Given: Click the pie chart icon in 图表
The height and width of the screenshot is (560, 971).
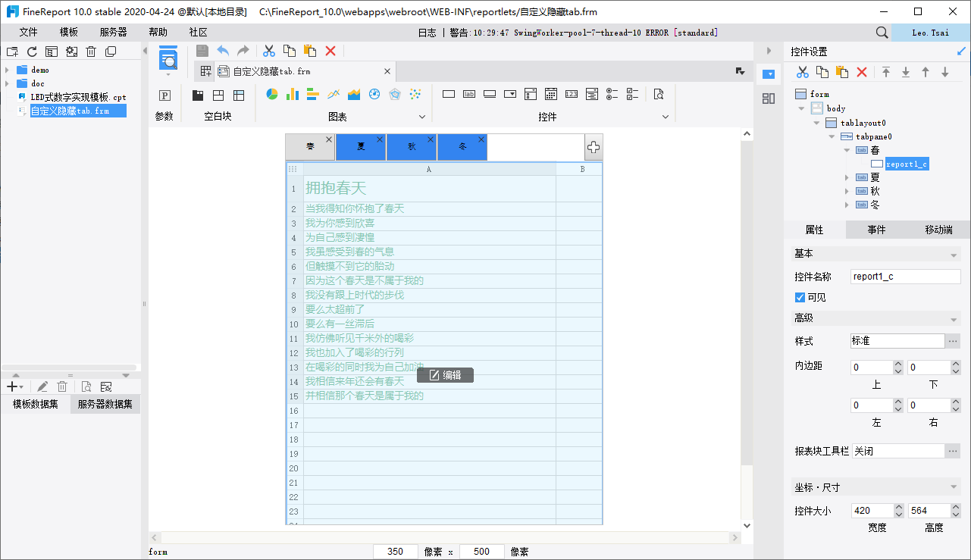Looking at the screenshot, I should click(x=272, y=95).
